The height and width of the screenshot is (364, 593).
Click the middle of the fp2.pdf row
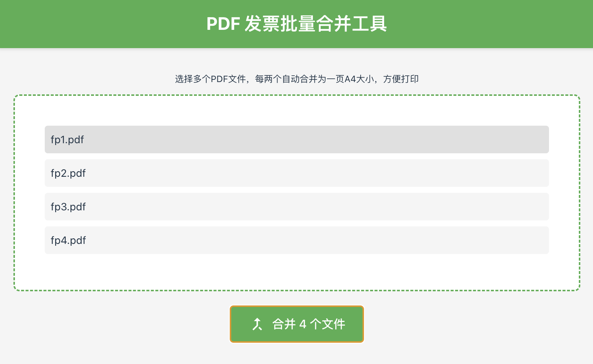(296, 173)
